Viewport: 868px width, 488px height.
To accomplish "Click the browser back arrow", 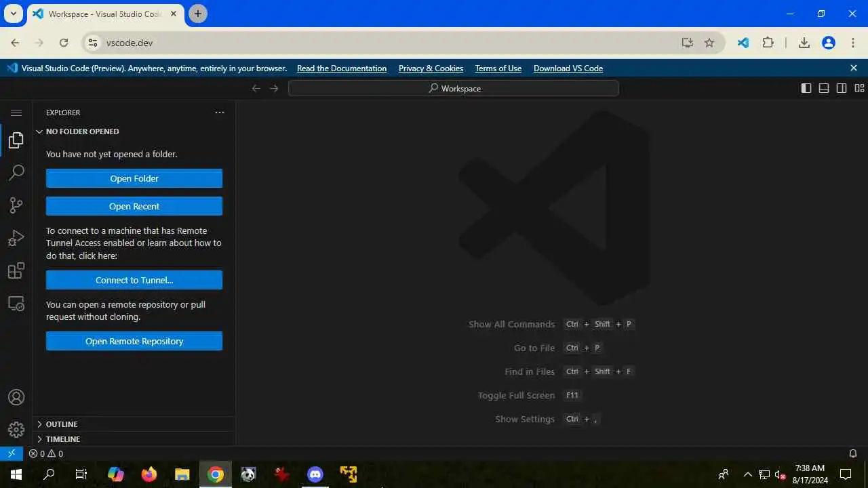I will [16, 43].
